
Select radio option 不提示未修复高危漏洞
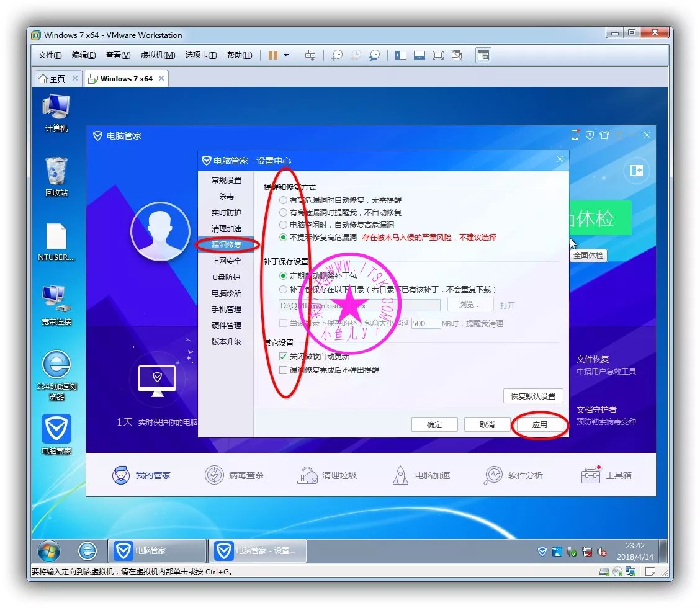[282, 236]
